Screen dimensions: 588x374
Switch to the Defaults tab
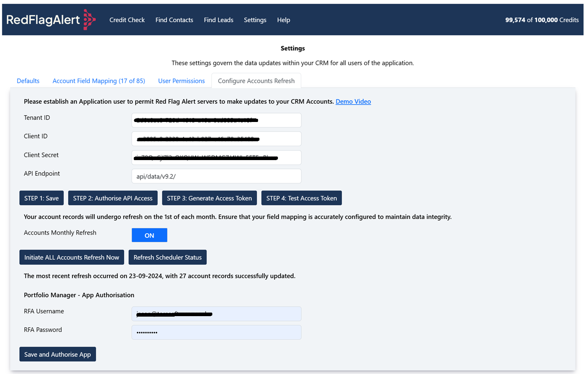coord(28,81)
